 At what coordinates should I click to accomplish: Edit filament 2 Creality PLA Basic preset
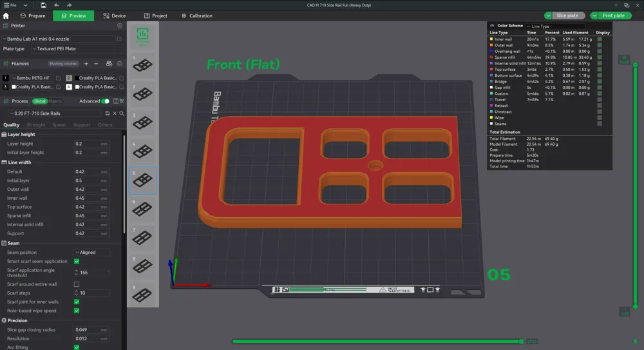pos(122,78)
